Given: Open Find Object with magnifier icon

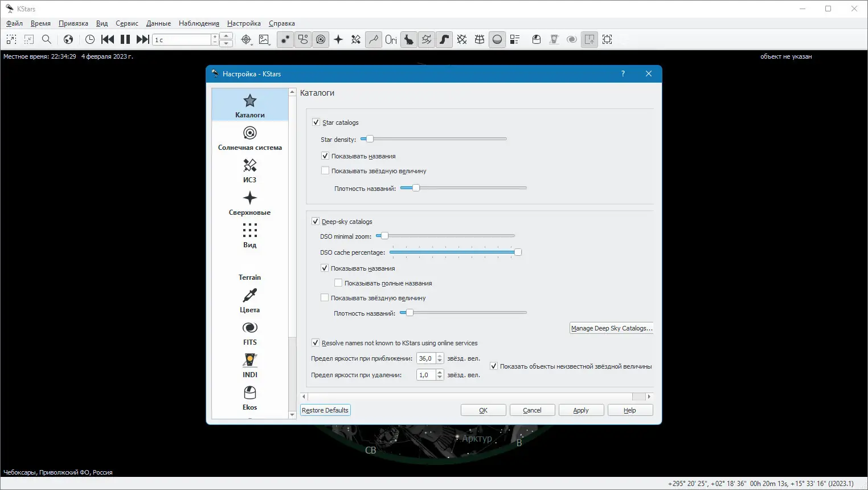Looking at the screenshot, I should tap(47, 39).
